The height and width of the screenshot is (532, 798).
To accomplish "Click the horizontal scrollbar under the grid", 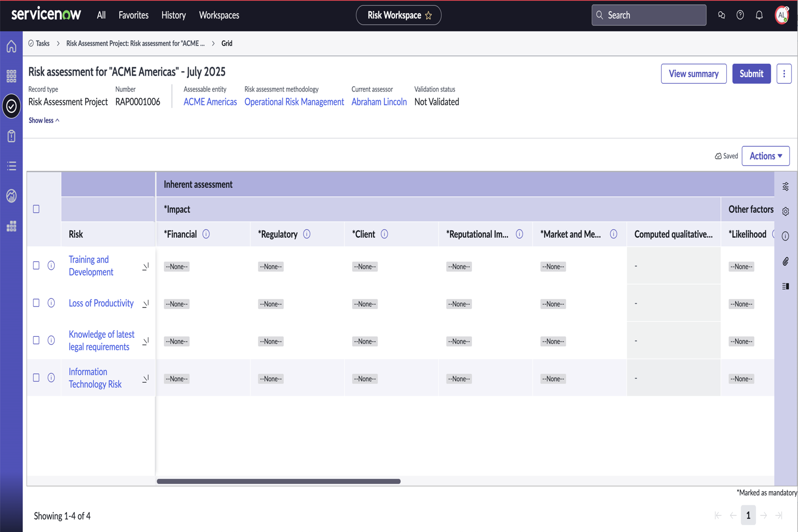I will [x=279, y=481].
